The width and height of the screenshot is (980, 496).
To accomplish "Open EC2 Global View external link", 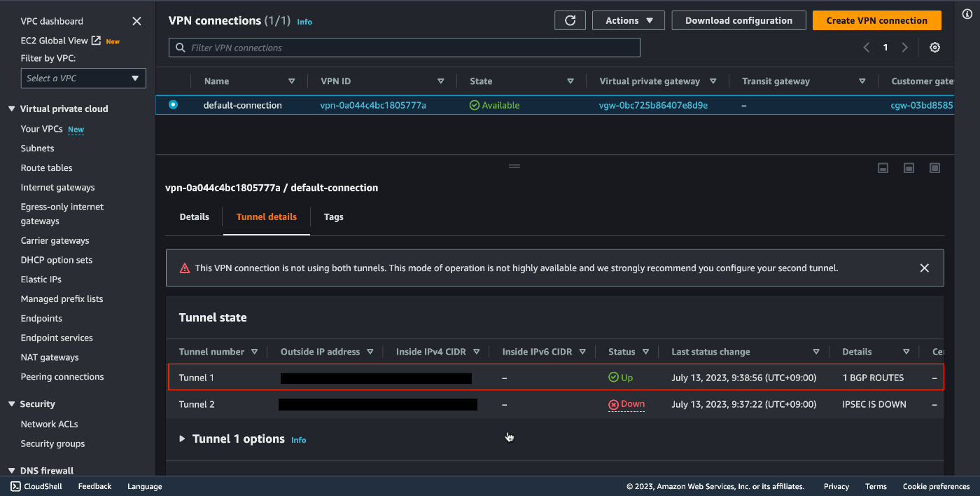I will tap(62, 41).
